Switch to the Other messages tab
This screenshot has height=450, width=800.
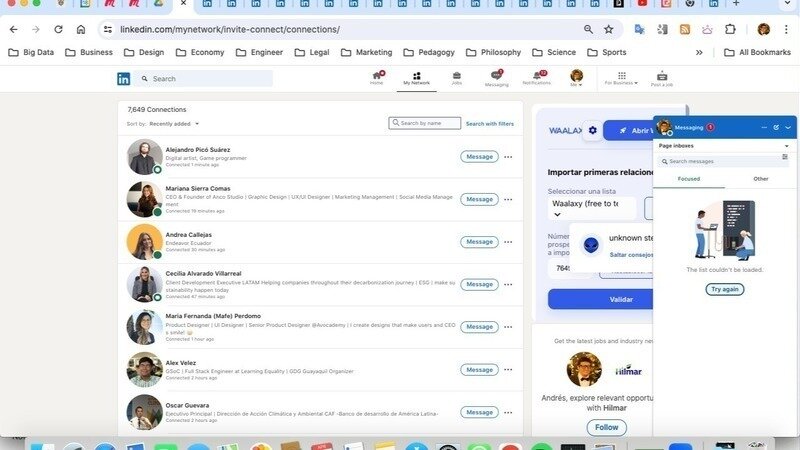(761, 179)
